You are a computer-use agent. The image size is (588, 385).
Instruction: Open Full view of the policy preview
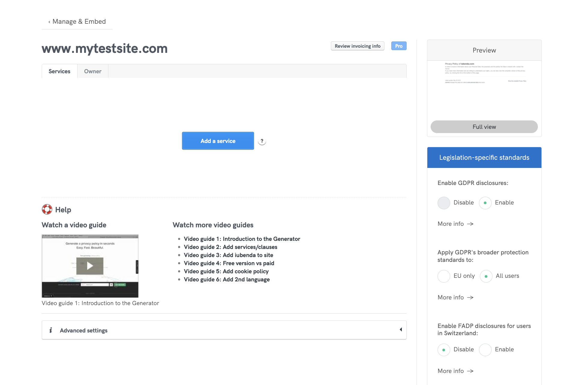(484, 127)
